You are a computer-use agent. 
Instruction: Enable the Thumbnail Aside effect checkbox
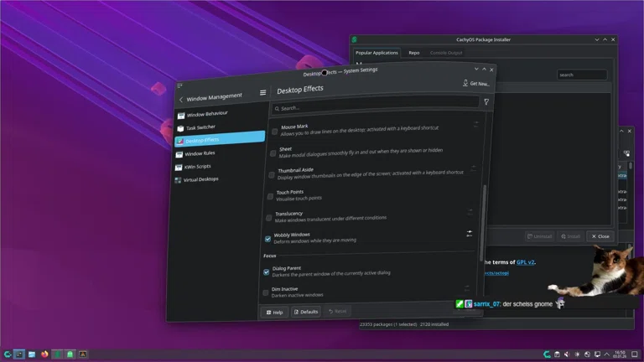click(x=272, y=175)
